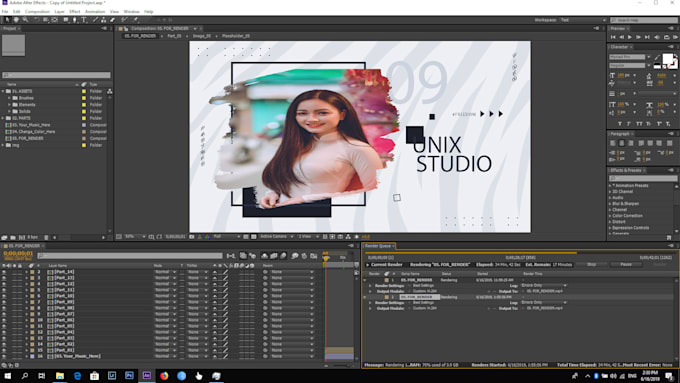Select the Hand tool
Image resolution: width=680 pixels, height=383 pixels.
click(x=16, y=20)
